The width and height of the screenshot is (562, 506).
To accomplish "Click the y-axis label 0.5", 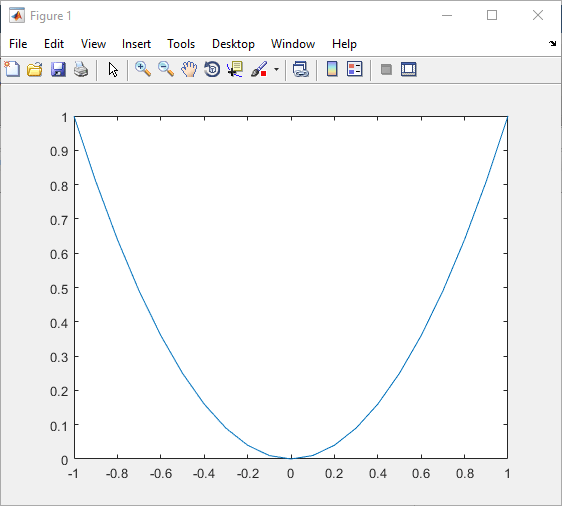I will [x=59, y=289].
